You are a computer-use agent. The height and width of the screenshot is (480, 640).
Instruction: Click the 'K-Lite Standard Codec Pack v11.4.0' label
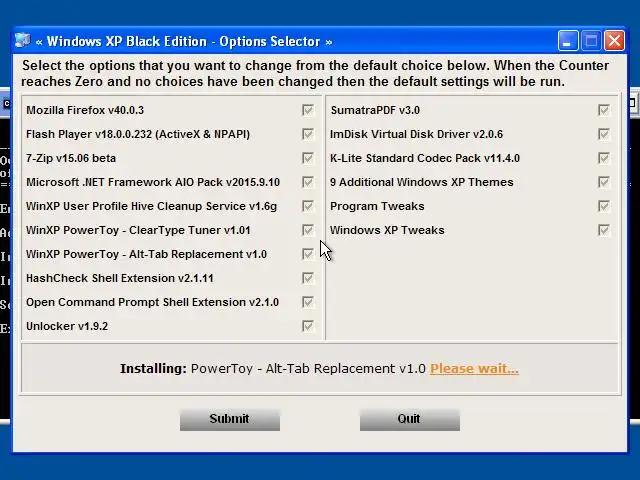coord(425,158)
